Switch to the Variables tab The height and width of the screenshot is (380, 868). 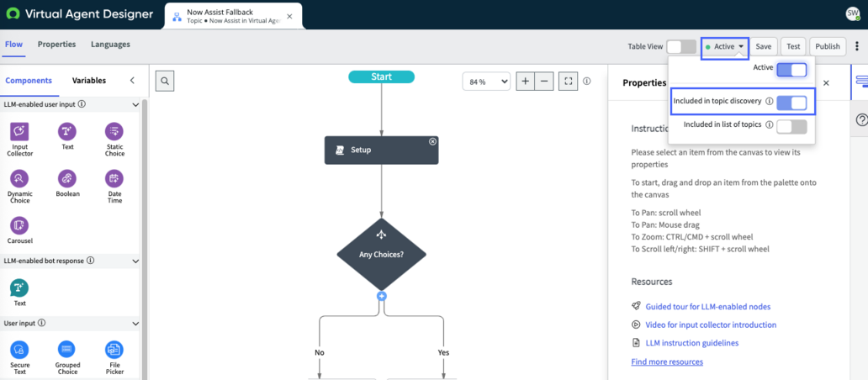[89, 80]
